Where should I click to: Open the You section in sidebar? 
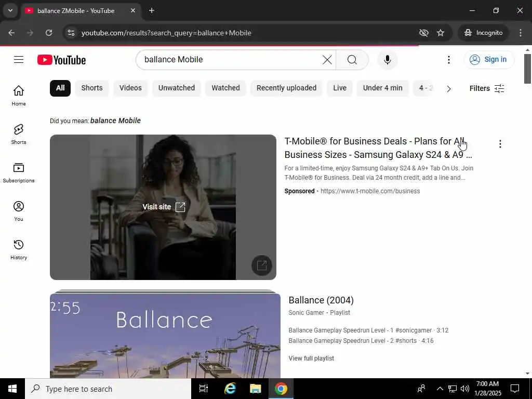tap(19, 211)
